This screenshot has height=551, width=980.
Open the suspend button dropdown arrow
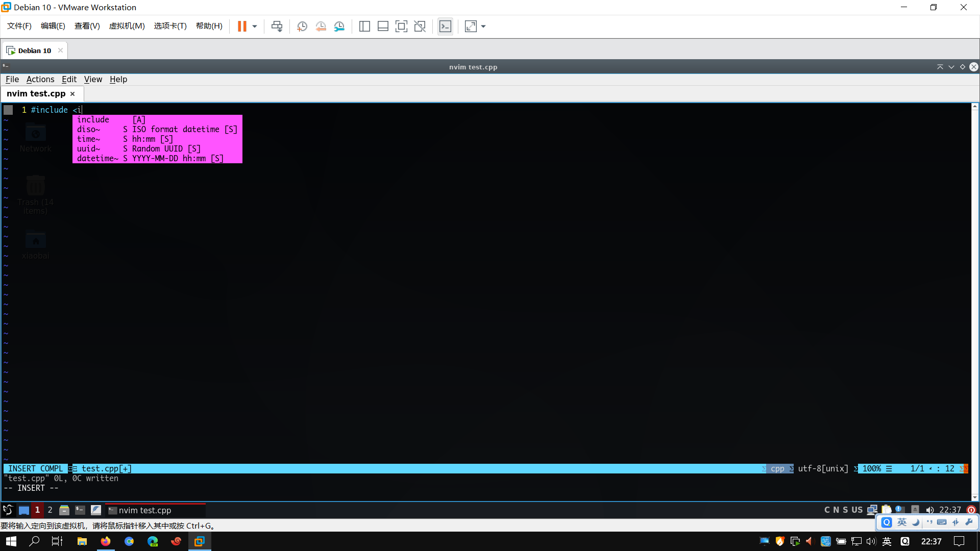tap(254, 27)
